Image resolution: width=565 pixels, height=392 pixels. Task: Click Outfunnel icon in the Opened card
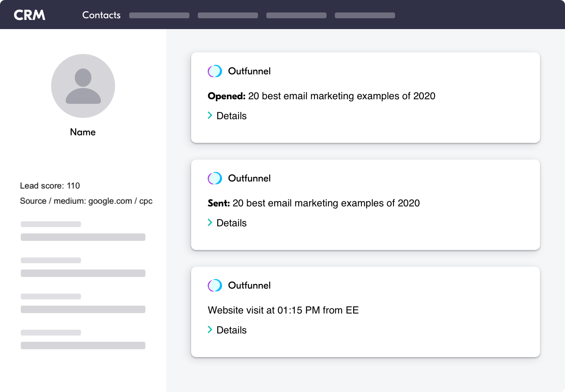click(x=215, y=71)
